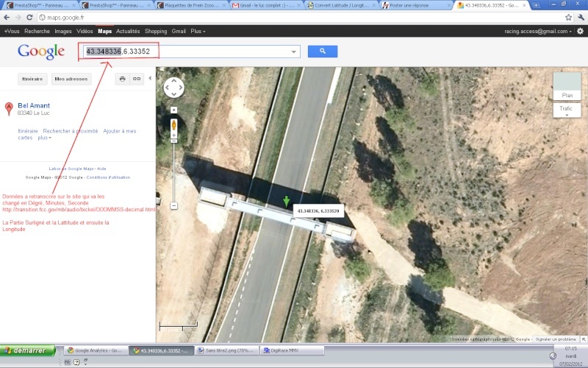Image resolution: width=588 pixels, height=368 pixels.
Task: Click the taskbar clock showing 07:15
Action: (x=571, y=348)
